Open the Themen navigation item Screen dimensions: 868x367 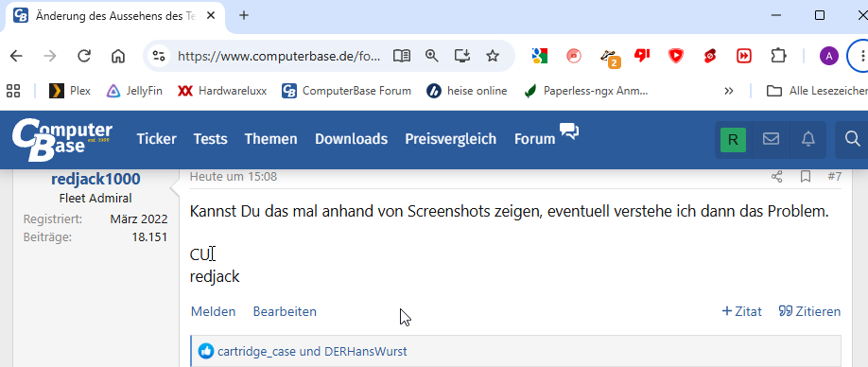click(270, 139)
